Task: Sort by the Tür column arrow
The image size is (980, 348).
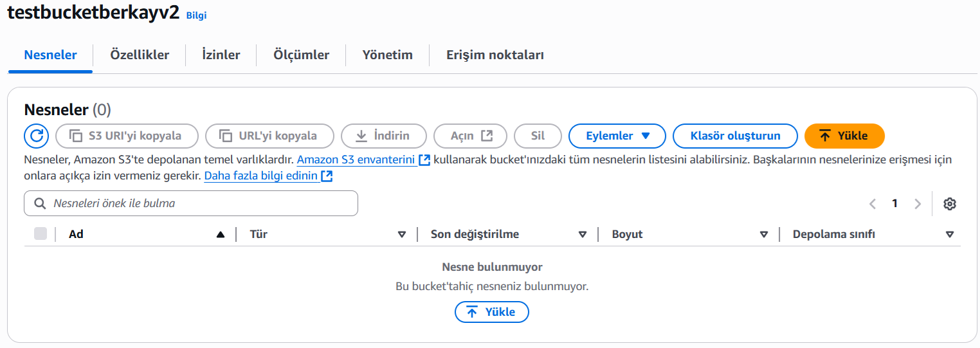Action: point(402,235)
